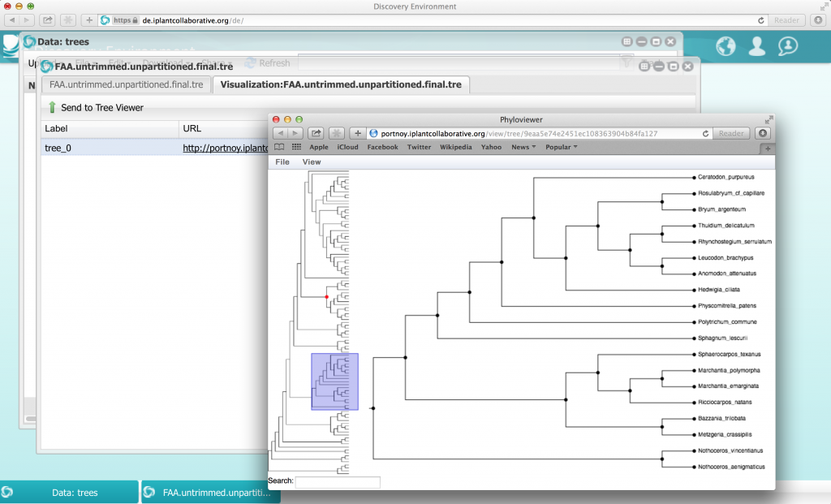Click layout icon in Data: trees window
The width and height of the screenshot is (831, 504).
tap(627, 41)
